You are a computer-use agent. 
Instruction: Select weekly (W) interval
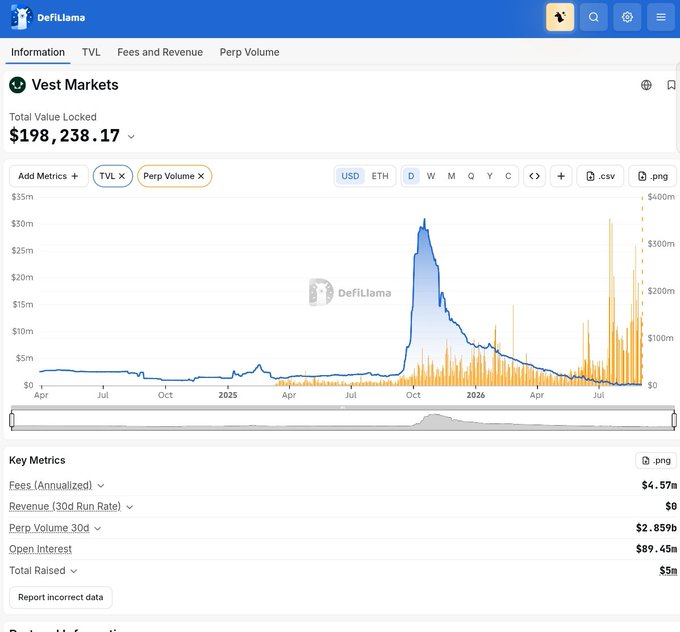coord(431,176)
